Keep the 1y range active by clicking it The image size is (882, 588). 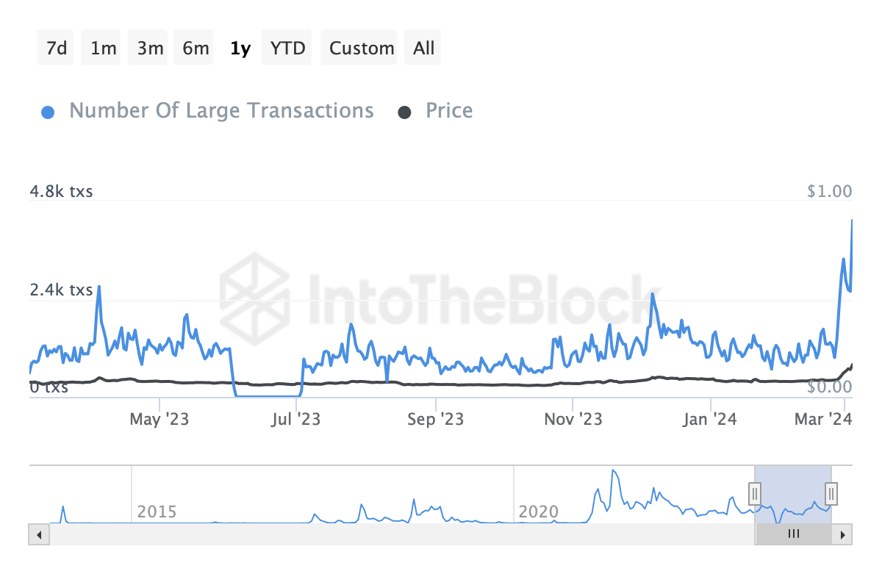coord(240,47)
